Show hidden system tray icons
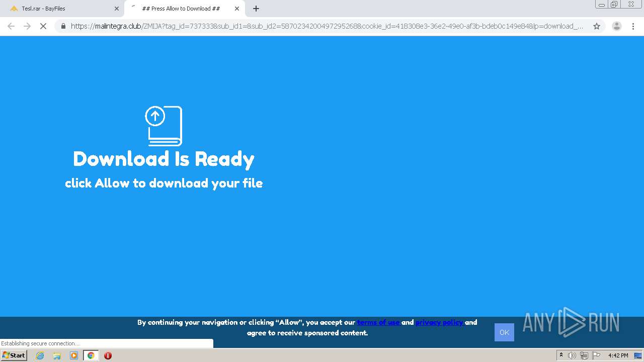The height and width of the screenshot is (362, 644). (x=561, y=355)
